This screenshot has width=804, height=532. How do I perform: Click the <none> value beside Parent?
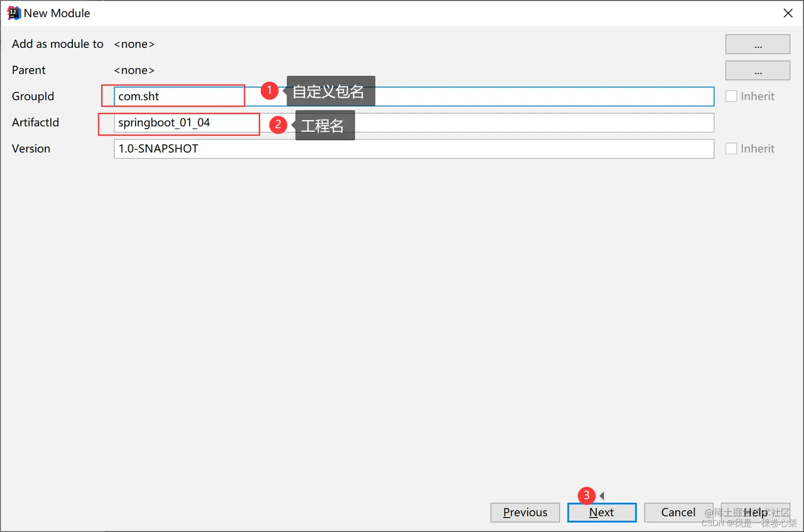[134, 70]
